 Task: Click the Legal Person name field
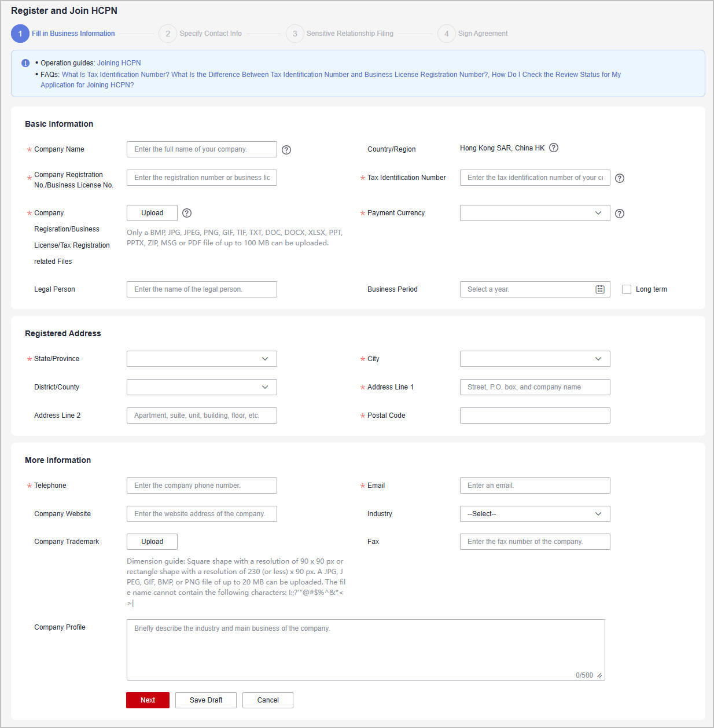[202, 289]
